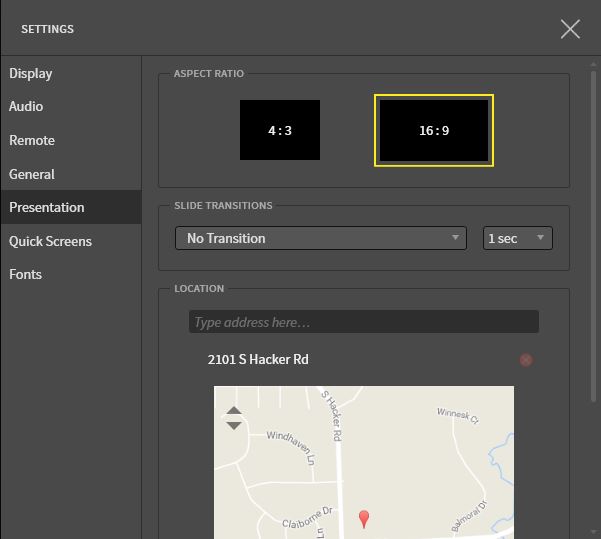The image size is (601, 539).
Task: Remove the 2101 S Hacker Rd location
Action: tap(526, 360)
